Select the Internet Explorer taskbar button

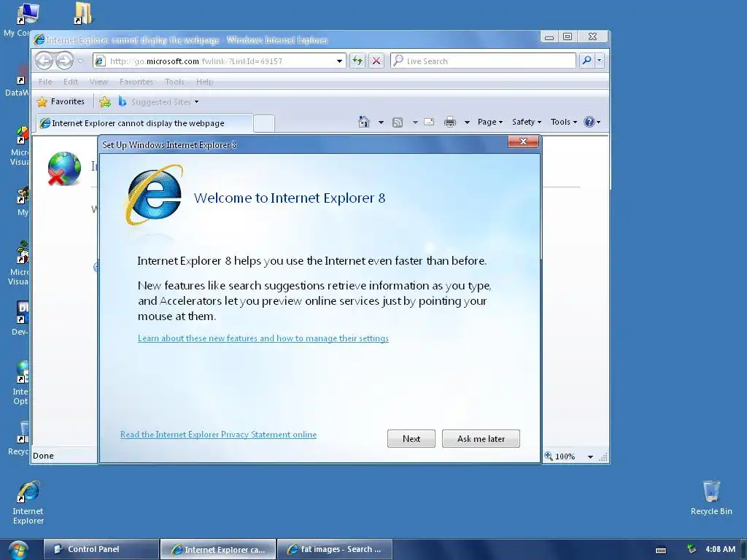(x=217, y=549)
